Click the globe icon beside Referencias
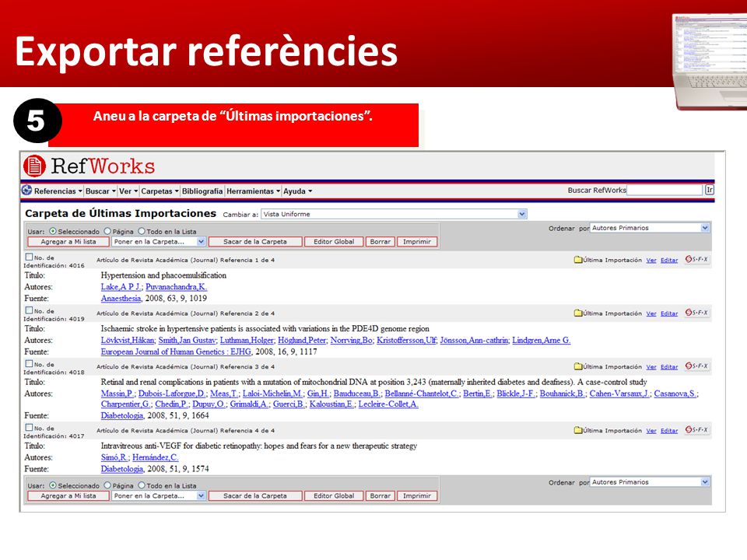Image resolution: width=747 pixels, height=560 pixels. point(26,191)
